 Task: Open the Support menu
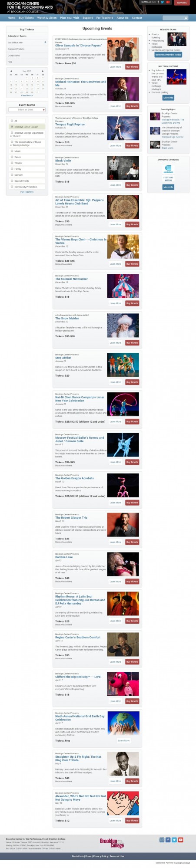click(88, 18)
